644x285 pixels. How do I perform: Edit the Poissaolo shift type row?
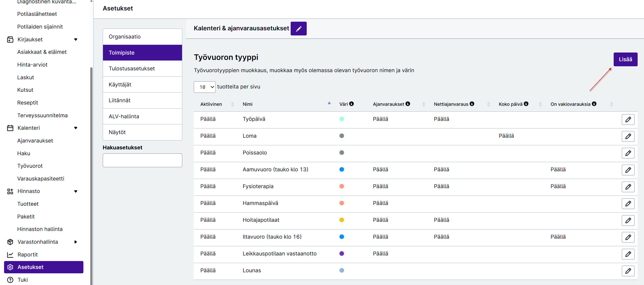628,153
